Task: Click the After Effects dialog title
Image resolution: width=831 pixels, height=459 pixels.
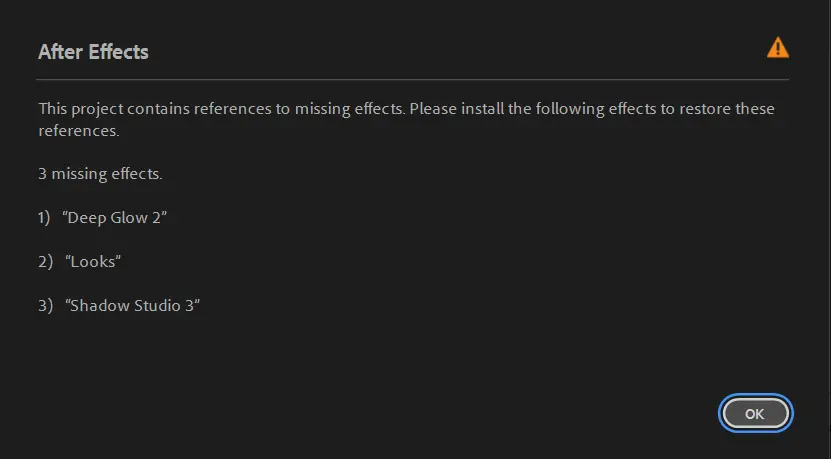Action: tap(93, 52)
